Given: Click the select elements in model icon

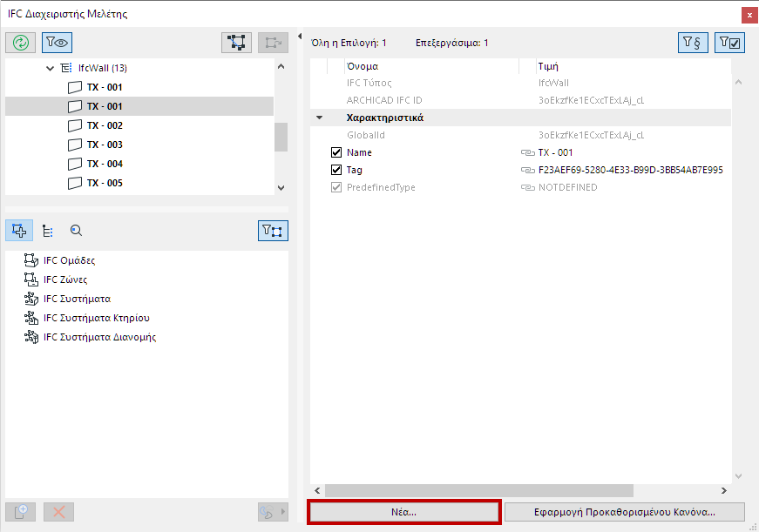Looking at the screenshot, I should [x=236, y=43].
